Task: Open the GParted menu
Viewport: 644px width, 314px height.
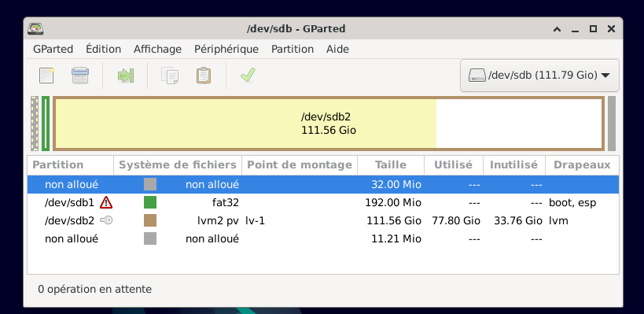Action: pyautogui.click(x=53, y=50)
